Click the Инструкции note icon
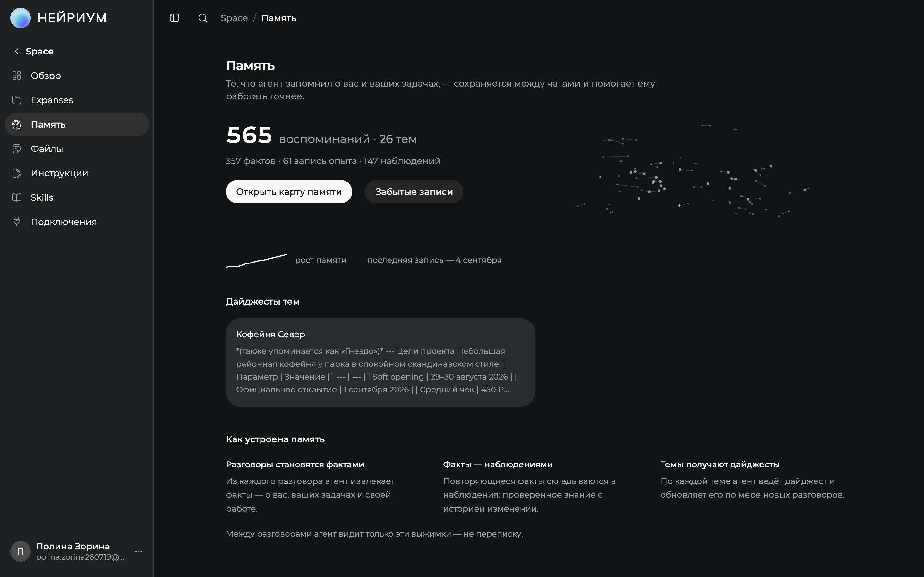Screen dimensions: 924x577 [16, 173]
